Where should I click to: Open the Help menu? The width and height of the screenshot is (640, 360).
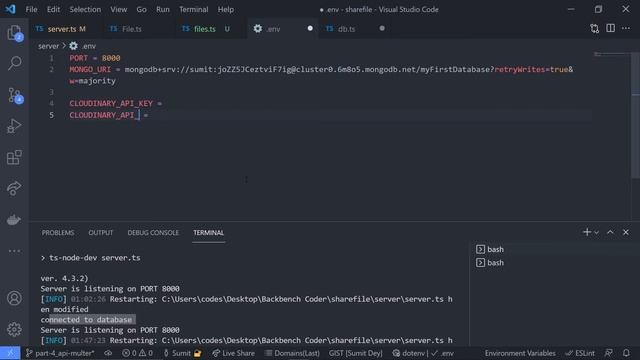pyautogui.click(x=225, y=9)
